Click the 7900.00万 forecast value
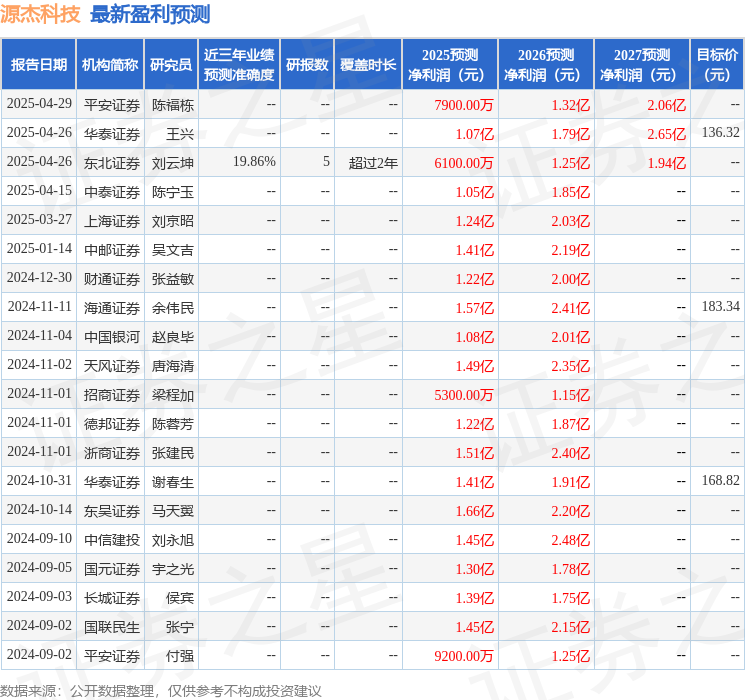This screenshot has width=745, height=700. 464,105
